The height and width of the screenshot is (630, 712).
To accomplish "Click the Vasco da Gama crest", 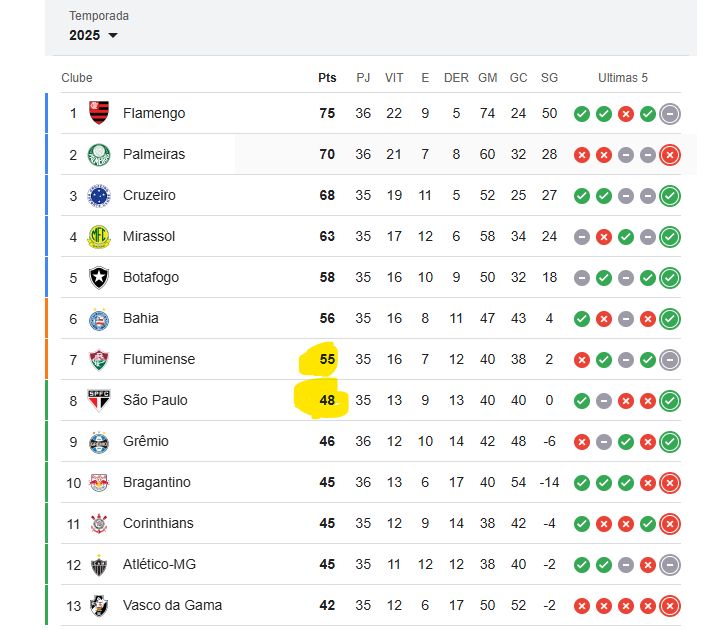I will click(x=99, y=605).
